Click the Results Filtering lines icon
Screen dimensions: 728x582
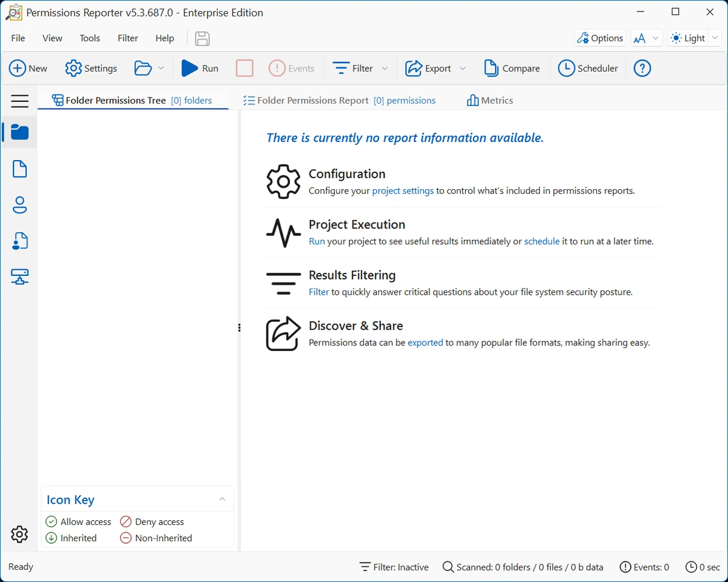pos(283,284)
